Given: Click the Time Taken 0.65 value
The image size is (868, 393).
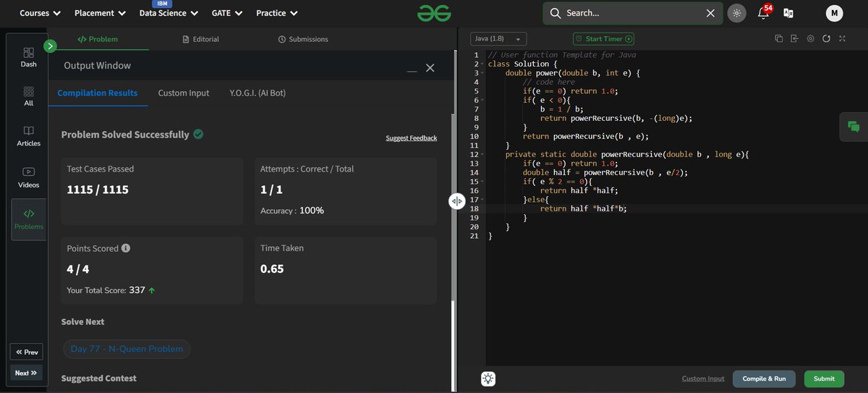Looking at the screenshot, I should tap(272, 269).
